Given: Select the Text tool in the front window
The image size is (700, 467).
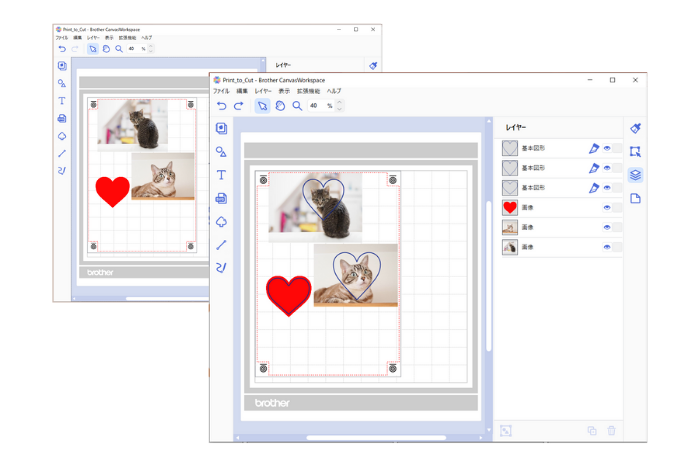Looking at the screenshot, I should (x=221, y=174).
